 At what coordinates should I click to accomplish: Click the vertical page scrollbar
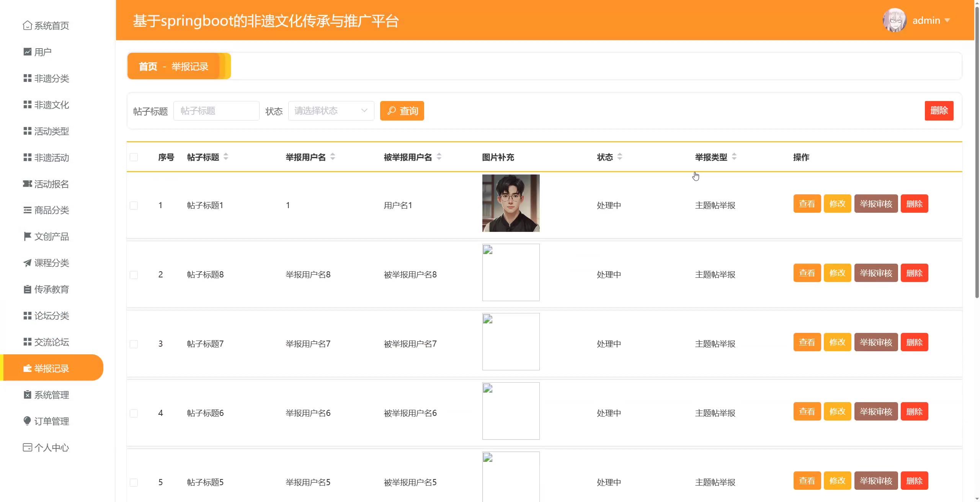click(977, 153)
